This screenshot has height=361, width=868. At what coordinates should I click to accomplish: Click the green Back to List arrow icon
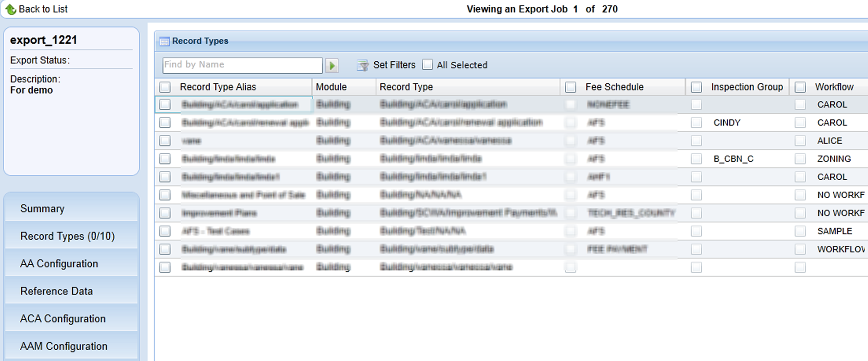tap(11, 9)
